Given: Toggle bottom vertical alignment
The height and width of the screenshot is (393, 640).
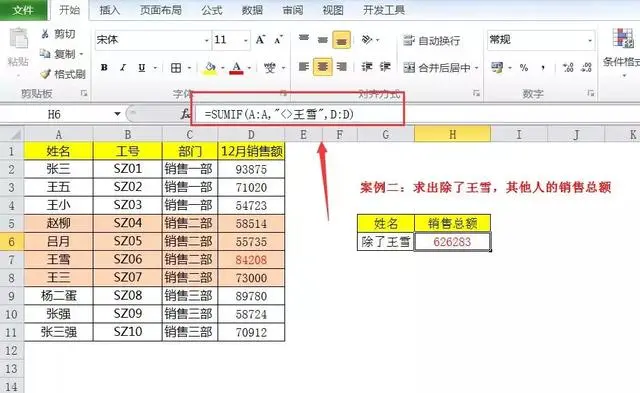Looking at the screenshot, I should pyautogui.click(x=342, y=40).
